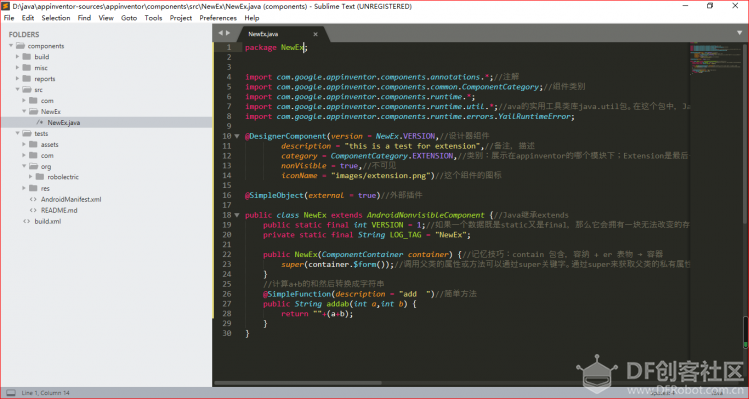Close the NewEx.java tab
Image resolution: width=749 pixels, height=399 pixels.
(315, 34)
